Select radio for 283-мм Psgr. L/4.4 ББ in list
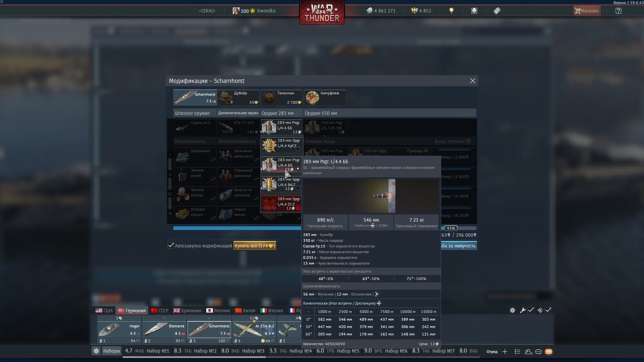 (x=298, y=169)
